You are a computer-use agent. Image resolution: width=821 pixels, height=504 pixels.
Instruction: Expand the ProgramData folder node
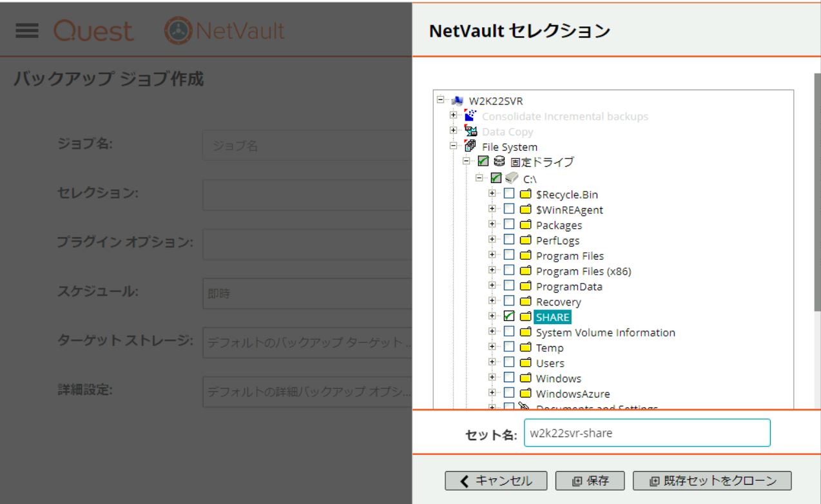494,286
